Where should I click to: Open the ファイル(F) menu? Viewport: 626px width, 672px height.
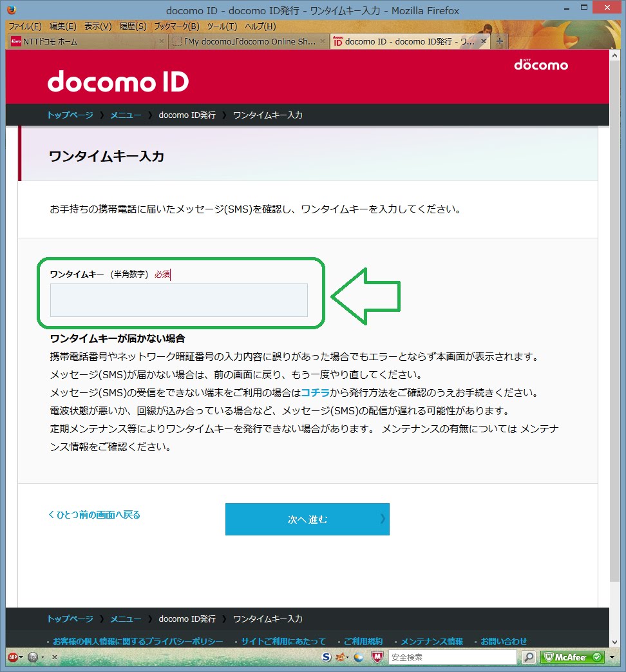click(25, 26)
